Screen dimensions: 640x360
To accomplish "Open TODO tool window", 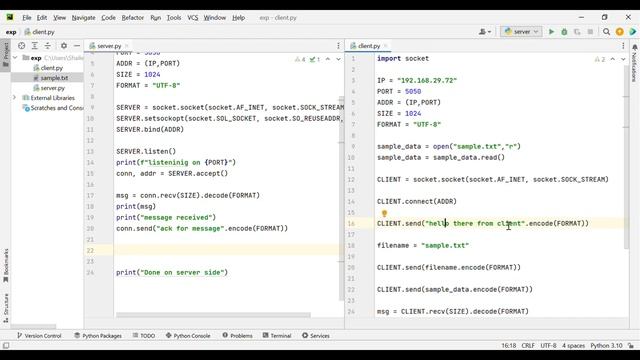I will 144,336.
